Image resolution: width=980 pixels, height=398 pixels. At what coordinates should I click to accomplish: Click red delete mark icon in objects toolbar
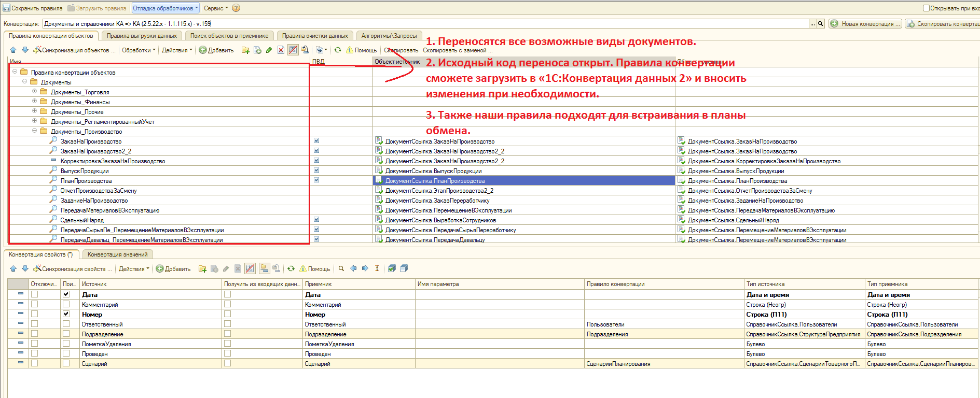(x=281, y=50)
